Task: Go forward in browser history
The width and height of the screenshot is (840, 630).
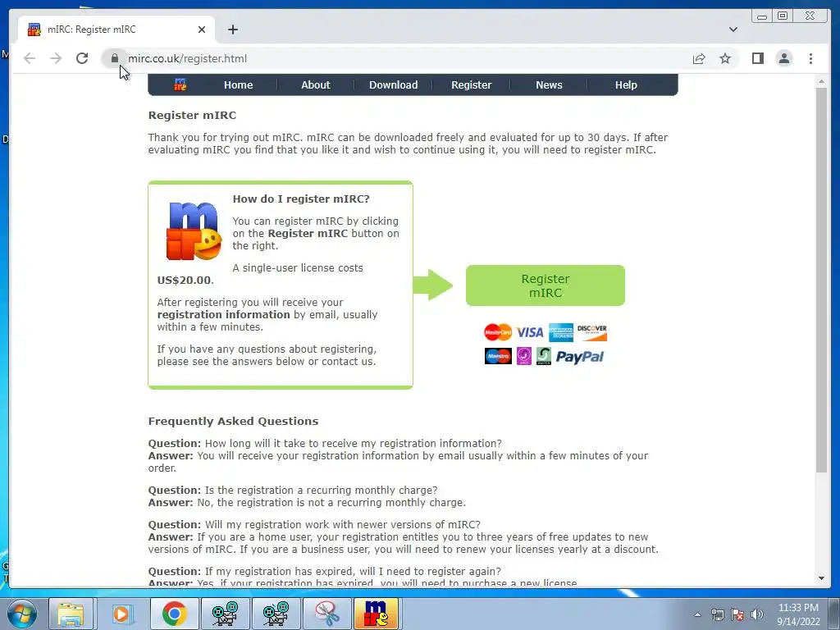Action: click(56, 58)
